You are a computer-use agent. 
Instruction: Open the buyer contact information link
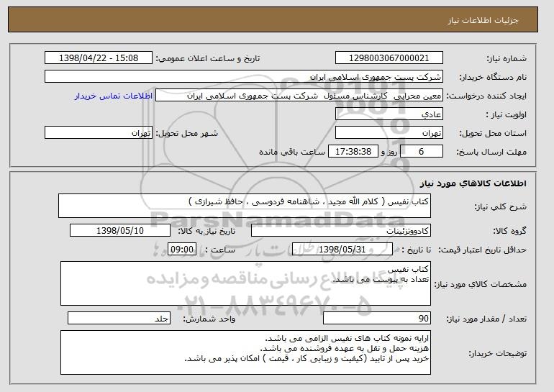tap(114, 96)
